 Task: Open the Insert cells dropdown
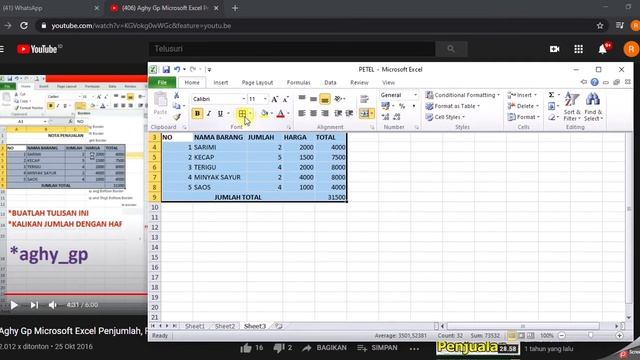[522, 95]
